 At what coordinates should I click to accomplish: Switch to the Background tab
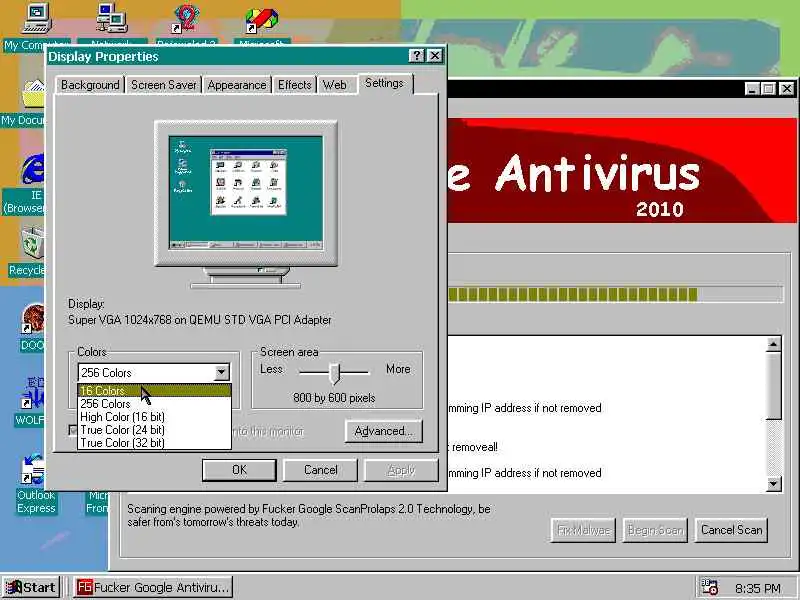coord(90,85)
